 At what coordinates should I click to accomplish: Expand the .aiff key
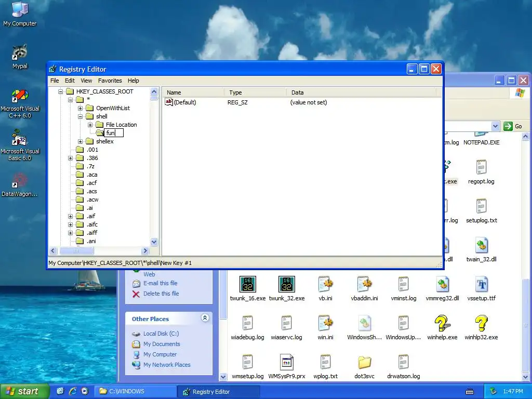point(70,233)
